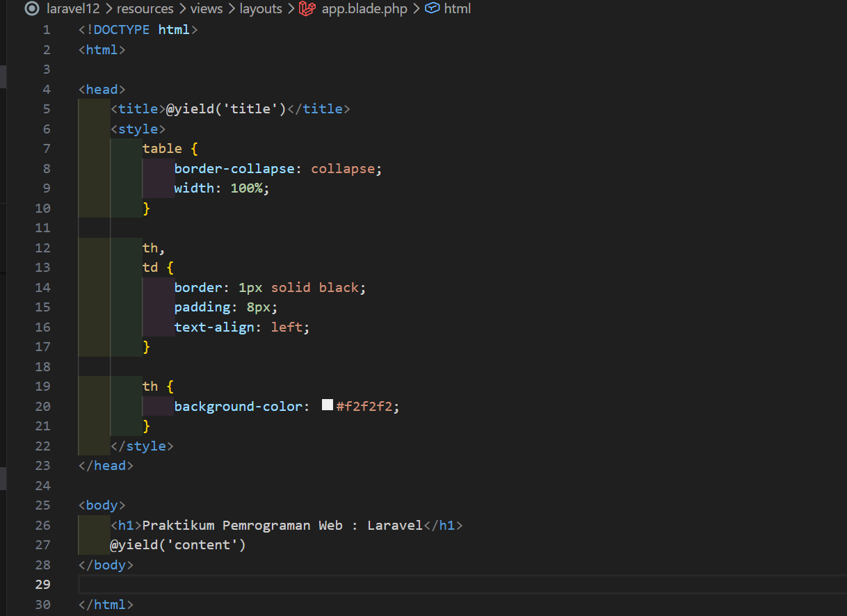Click the 'background-color' property name
The height and width of the screenshot is (616, 847).
click(x=239, y=407)
